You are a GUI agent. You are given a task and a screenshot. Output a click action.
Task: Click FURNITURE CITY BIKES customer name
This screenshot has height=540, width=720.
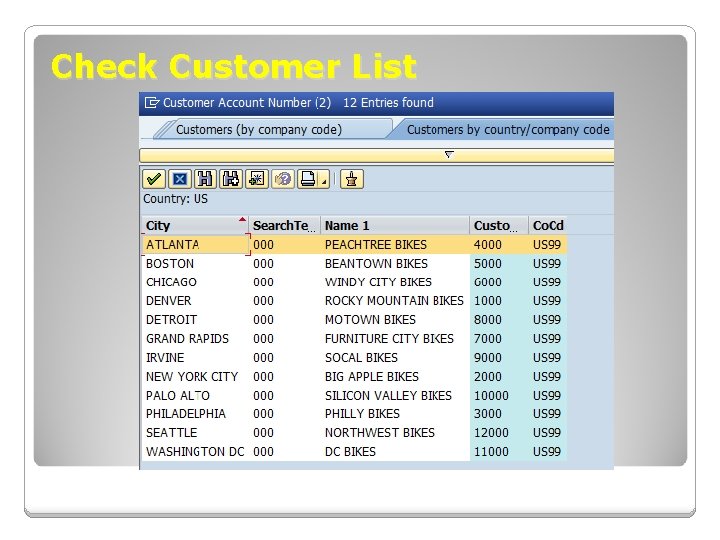click(389, 338)
